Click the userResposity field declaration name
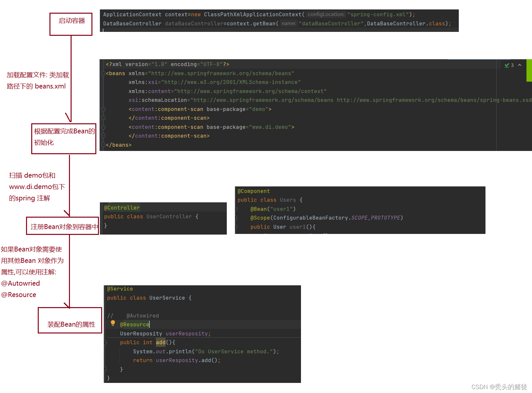532x393 pixels. pos(186,334)
